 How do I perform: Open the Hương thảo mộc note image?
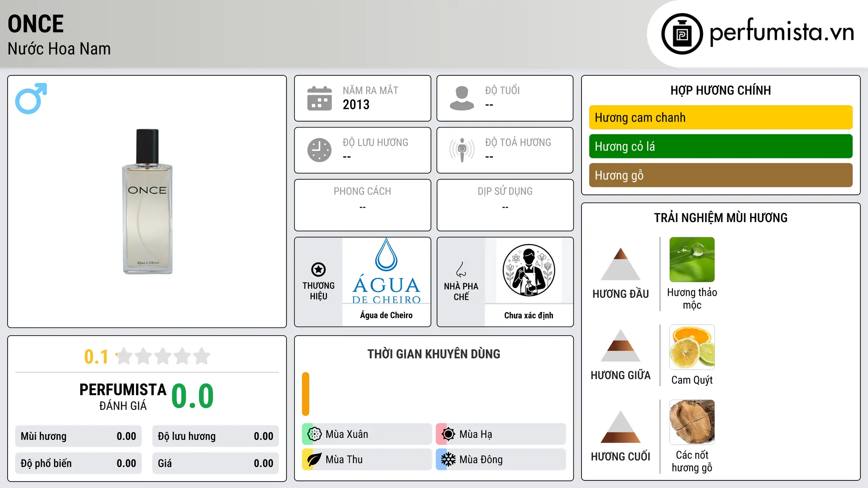pyautogui.click(x=692, y=260)
